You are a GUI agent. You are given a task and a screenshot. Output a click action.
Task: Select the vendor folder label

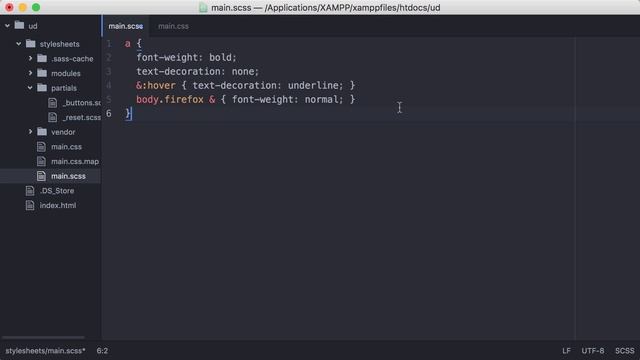point(63,132)
